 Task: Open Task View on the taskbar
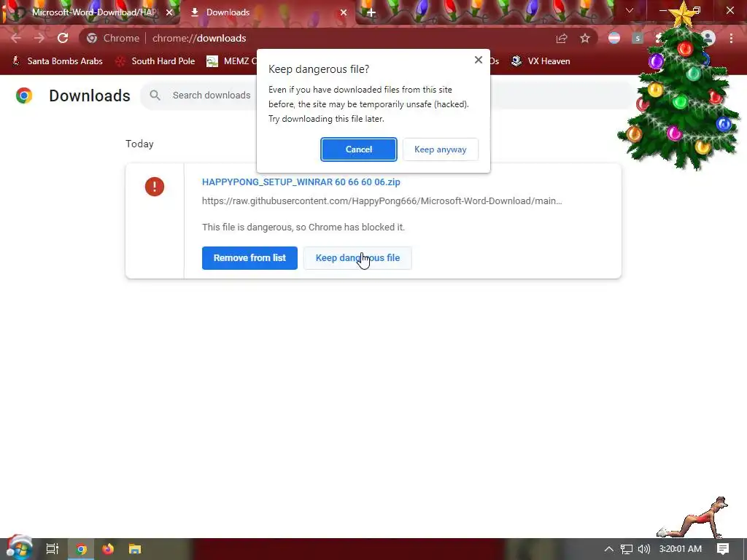(53, 549)
